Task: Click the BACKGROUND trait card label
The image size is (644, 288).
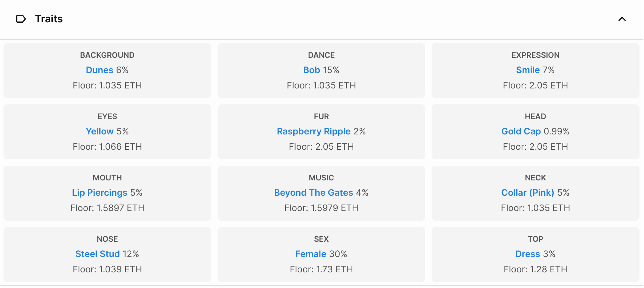Action: pyautogui.click(x=107, y=55)
